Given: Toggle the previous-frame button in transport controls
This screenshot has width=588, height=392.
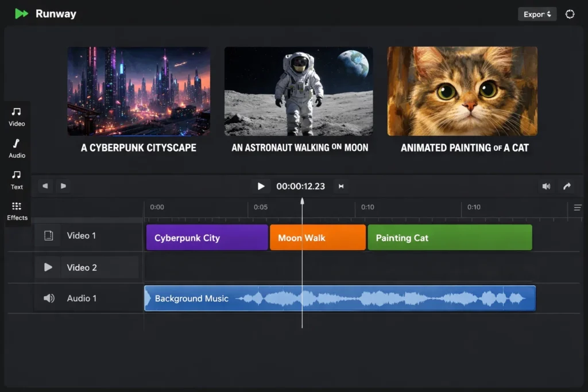Looking at the screenshot, I should 45,185.
